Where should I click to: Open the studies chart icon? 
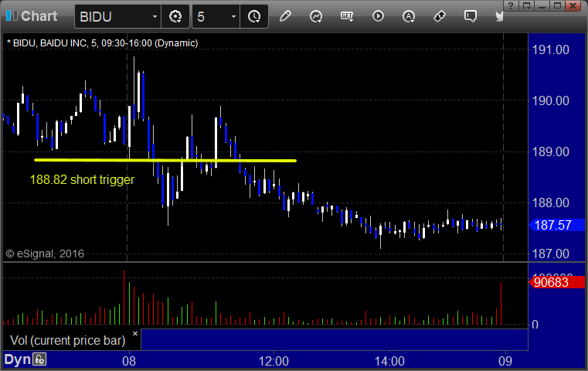click(316, 16)
